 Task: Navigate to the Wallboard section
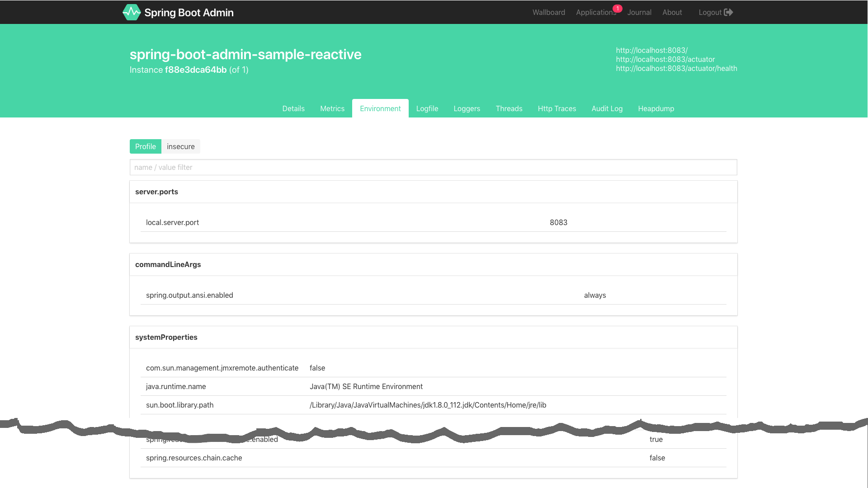pyautogui.click(x=548, y=12)
